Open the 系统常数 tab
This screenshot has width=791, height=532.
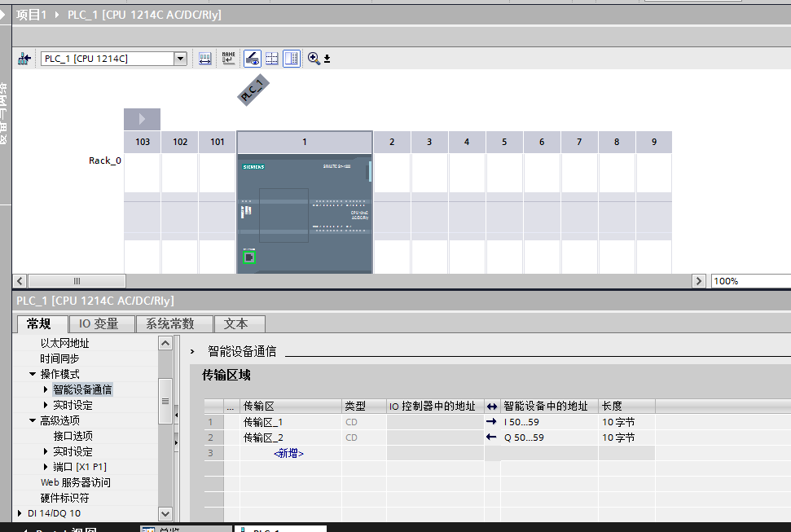(169, 324)
